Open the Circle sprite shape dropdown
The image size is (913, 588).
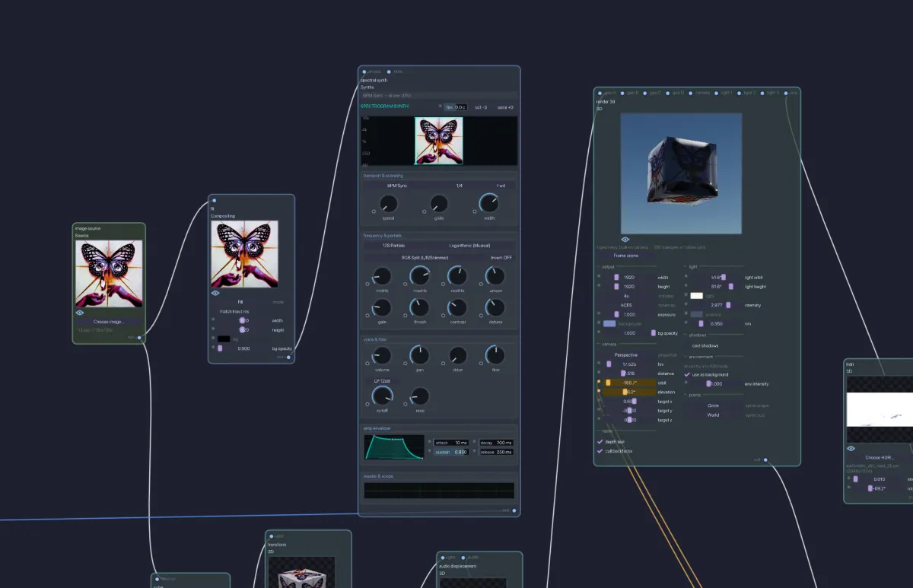[713, 405]
